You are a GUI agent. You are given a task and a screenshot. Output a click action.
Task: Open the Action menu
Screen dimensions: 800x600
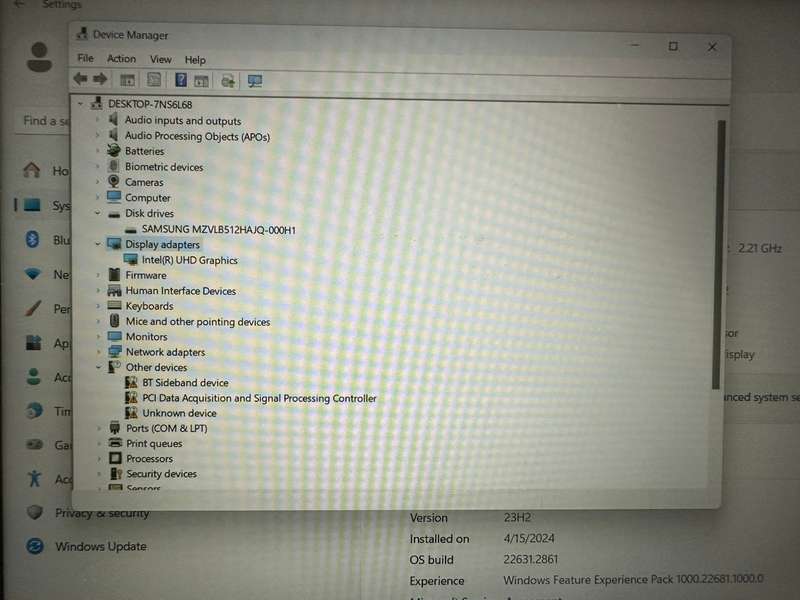click(121, 59)
